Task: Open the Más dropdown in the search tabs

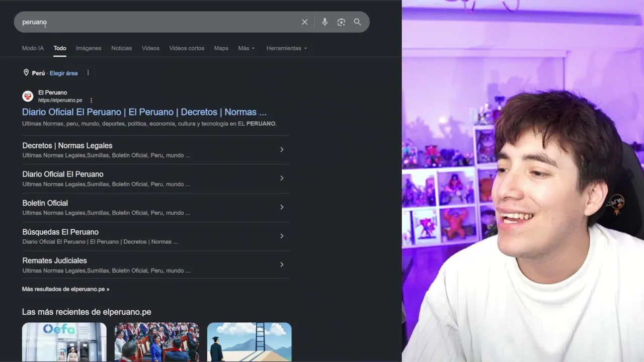Action: [x=247, y=48]
